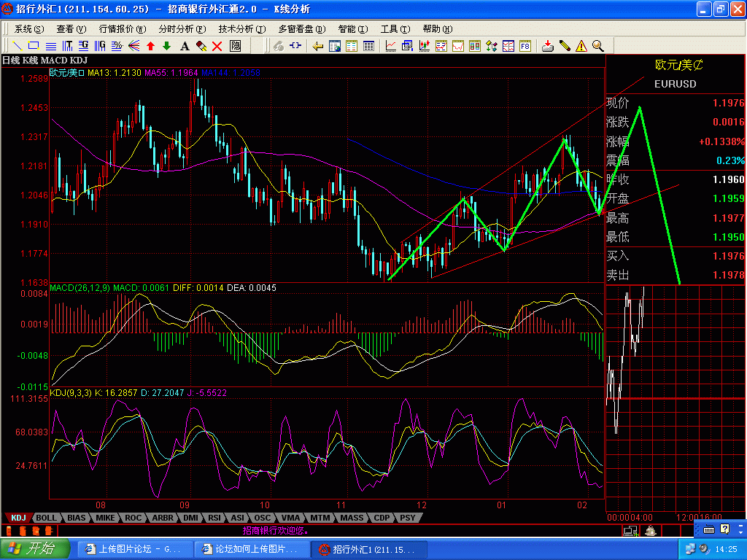Screen dimensions: 747x560
Task: Select the trend line drawing tool
Action: coord(16,46)
